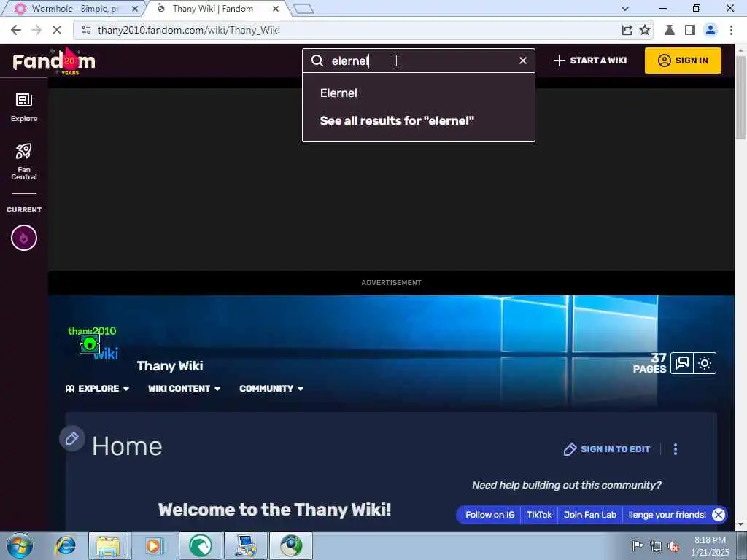Go forward in the browser
This screenshot has width=747, height=560.
click(36, 30)
